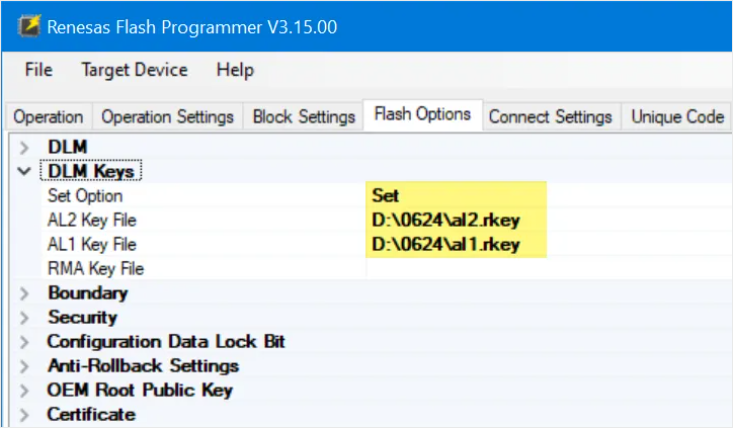Screen dimensions: 733x428
Task: Expand the Boundary section
Action: pos(24,293)
